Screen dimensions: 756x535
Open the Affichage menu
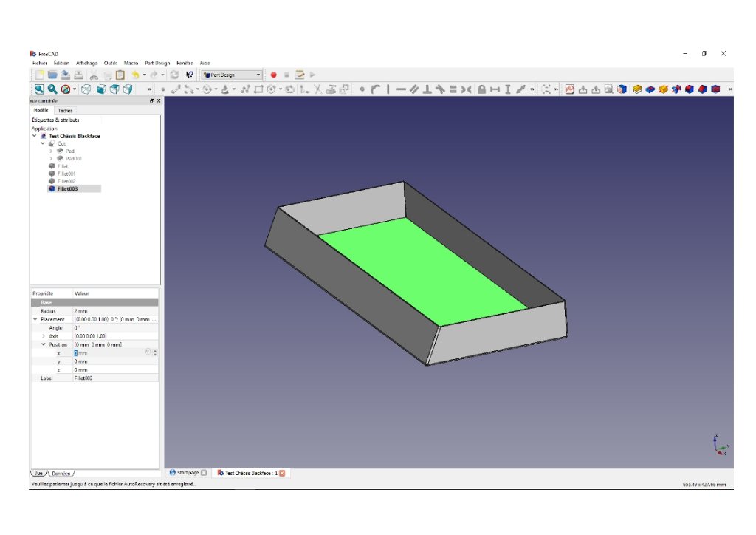(86, 63)
